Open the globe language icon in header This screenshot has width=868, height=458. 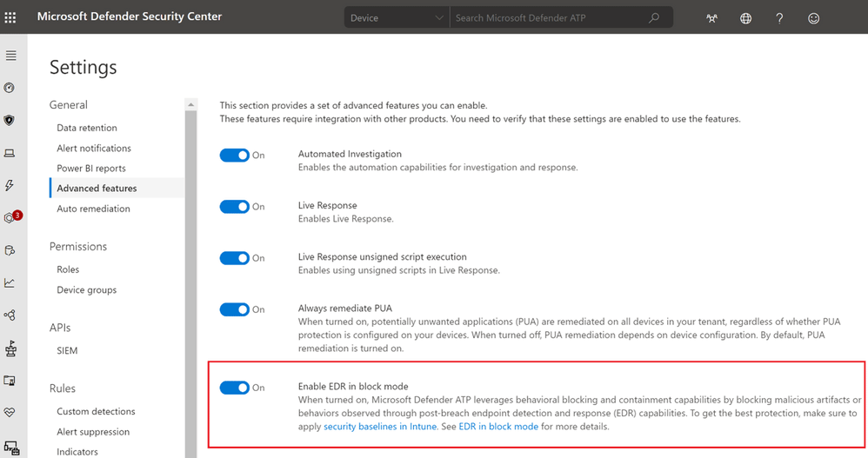tap(745, 18)
